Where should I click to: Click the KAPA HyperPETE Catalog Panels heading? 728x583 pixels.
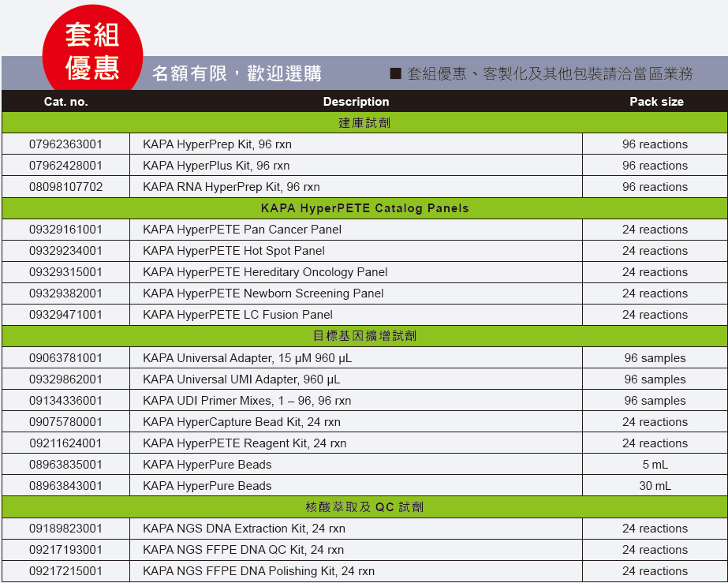(364, 208)
